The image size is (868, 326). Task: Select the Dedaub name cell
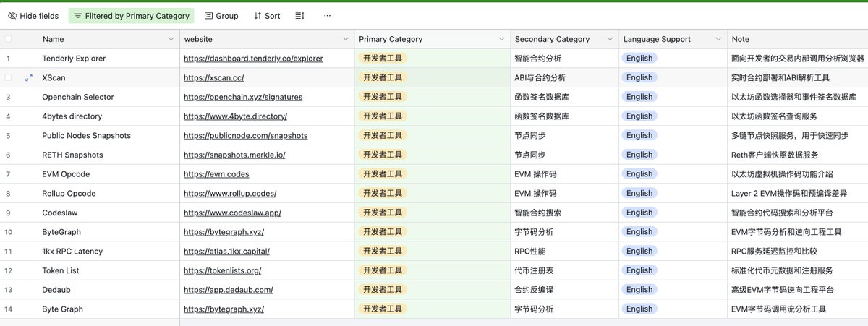(109, 290)
